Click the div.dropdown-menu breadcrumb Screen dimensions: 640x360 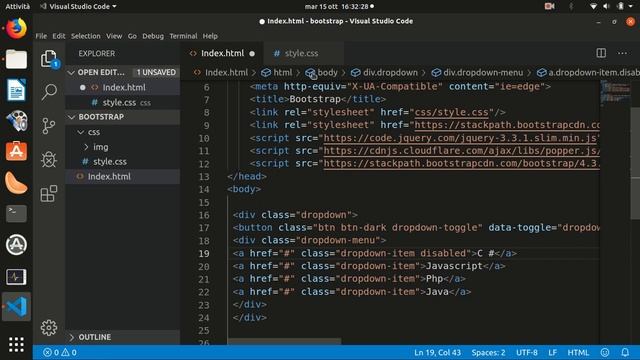478,73
